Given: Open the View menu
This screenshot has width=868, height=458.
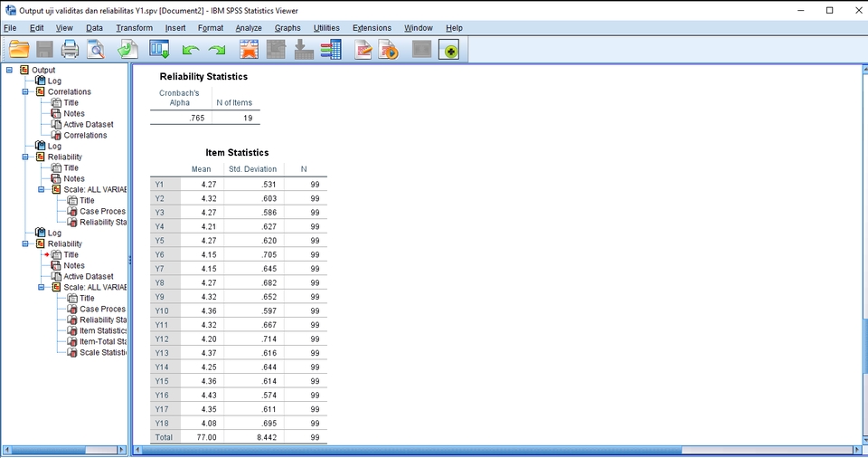Looking at the screenshot, I should click(x=64, y=28).
